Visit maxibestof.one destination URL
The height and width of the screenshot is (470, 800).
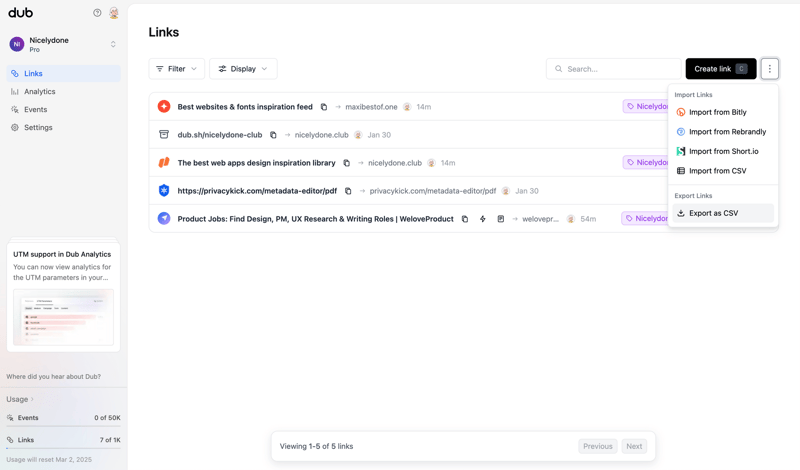371,107
